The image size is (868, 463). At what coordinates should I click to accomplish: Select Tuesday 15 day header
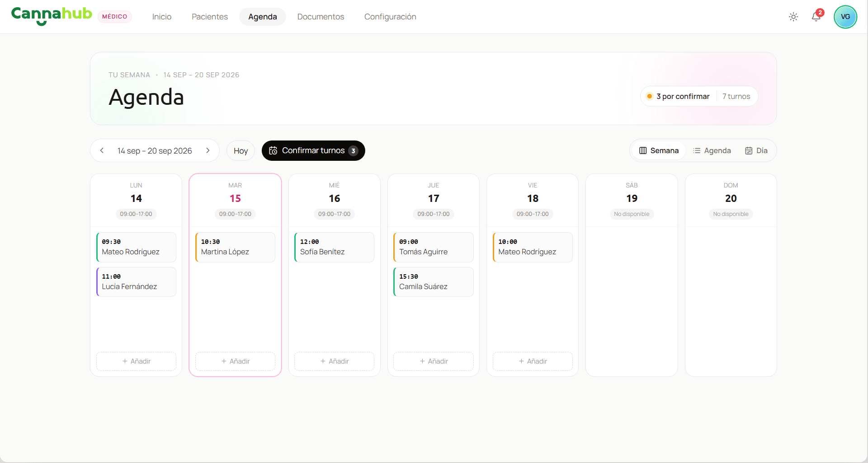pos(235,200)
